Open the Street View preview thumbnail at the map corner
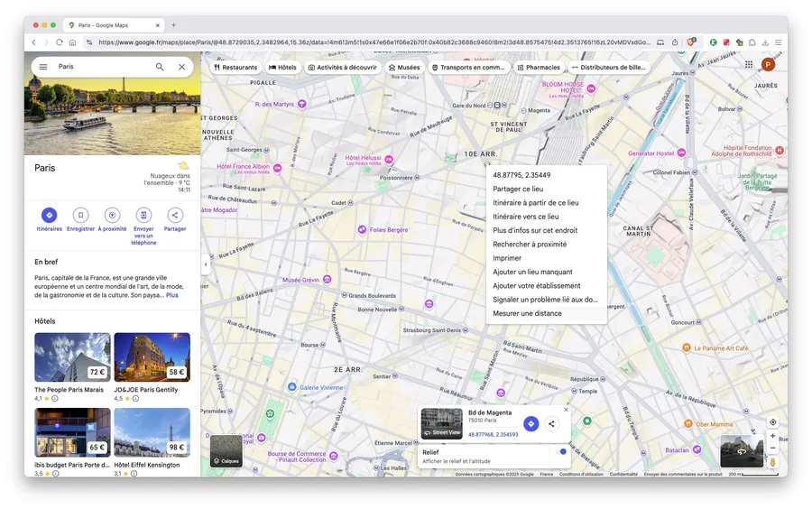 click(742, 451)
